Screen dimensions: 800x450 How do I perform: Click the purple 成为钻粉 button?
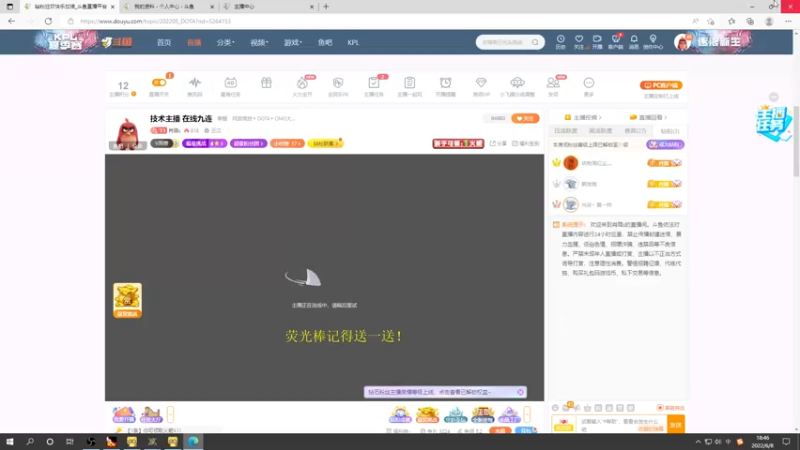point(665,145)
